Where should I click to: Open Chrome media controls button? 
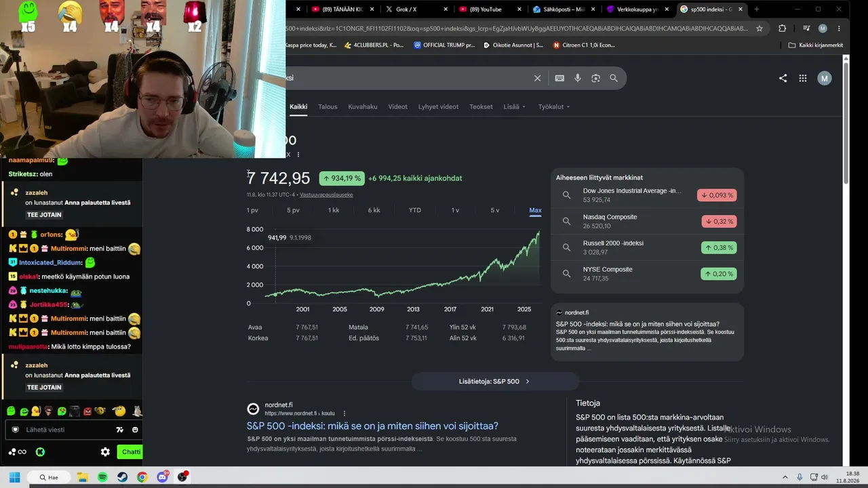(x=806, y=28)
